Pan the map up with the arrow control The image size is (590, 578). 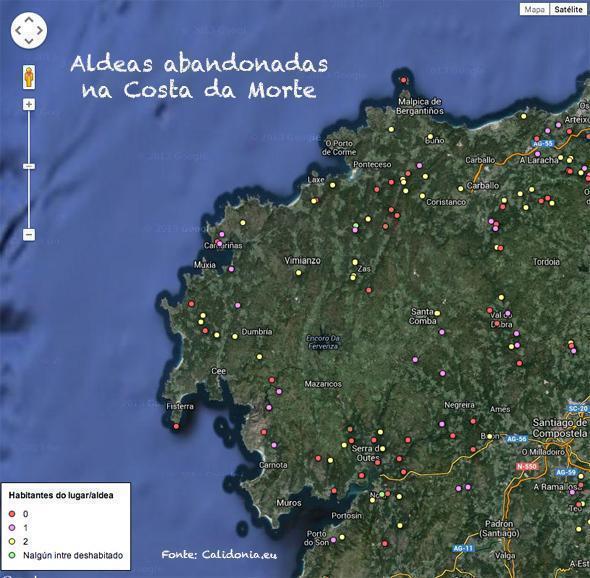pos(29,20)
